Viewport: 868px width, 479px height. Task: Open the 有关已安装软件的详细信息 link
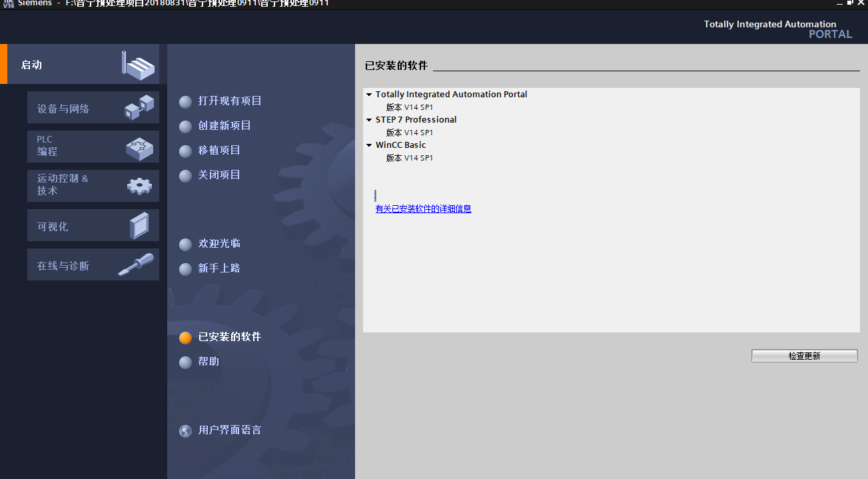coord(423,209)
